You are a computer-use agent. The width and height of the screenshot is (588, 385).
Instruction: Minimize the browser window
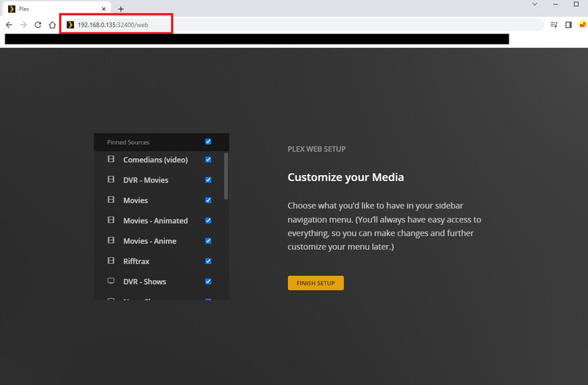tap(556, 4)
